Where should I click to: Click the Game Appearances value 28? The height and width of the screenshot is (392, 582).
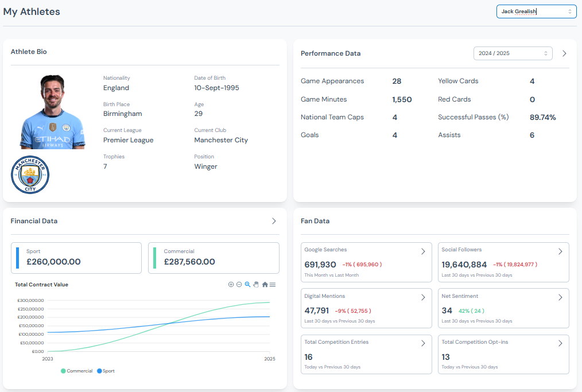click(397, 81)
